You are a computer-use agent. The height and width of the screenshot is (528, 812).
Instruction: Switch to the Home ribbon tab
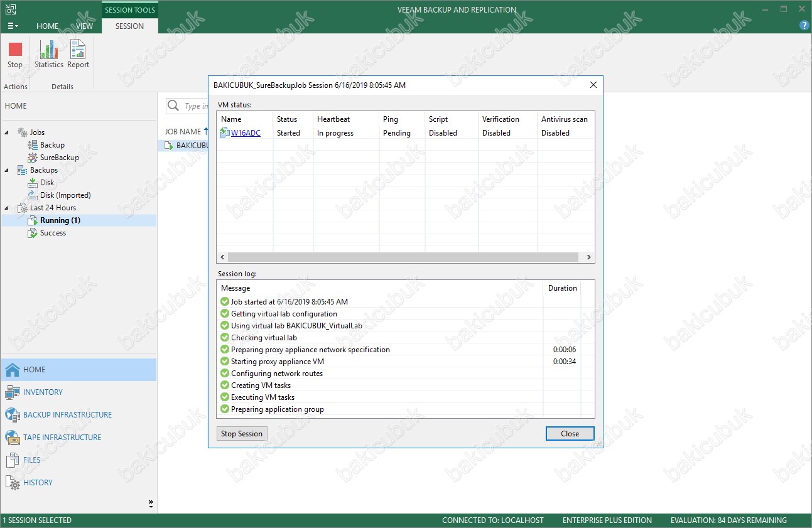[x=48, y=26]
